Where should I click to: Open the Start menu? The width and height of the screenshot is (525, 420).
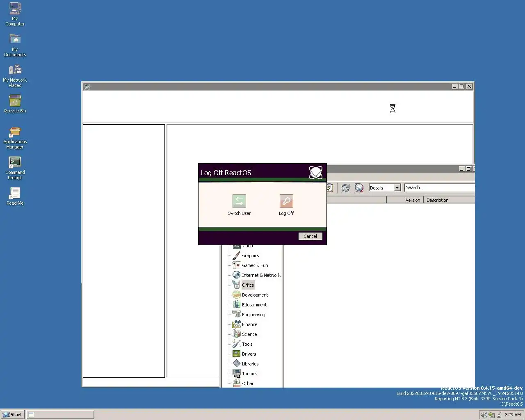pyautogui.click(x=12, y=415)
